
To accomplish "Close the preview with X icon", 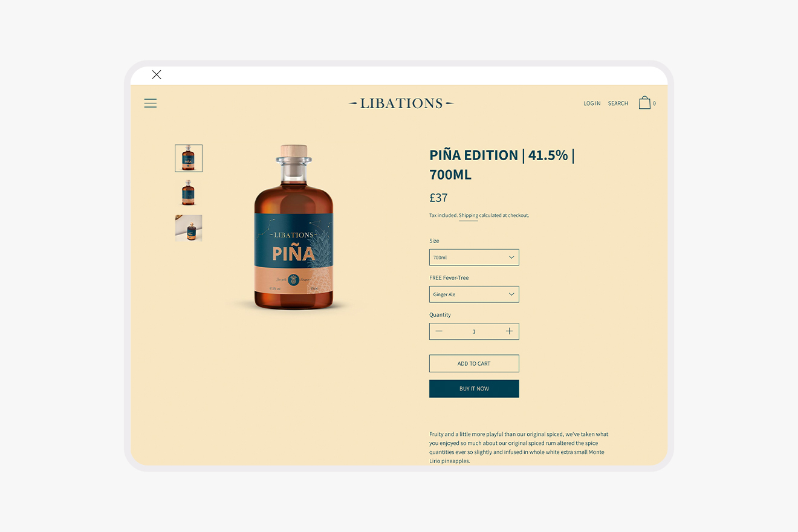I will click(x=157, y=74).
